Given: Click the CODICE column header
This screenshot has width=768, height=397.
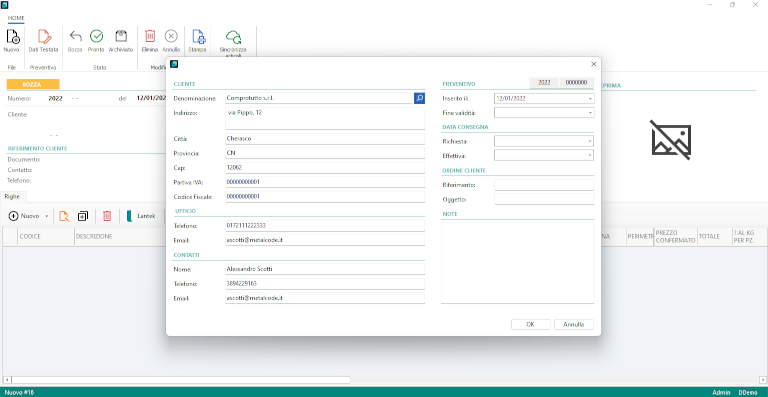Looking at the screenshot, I should click(46, 236).
